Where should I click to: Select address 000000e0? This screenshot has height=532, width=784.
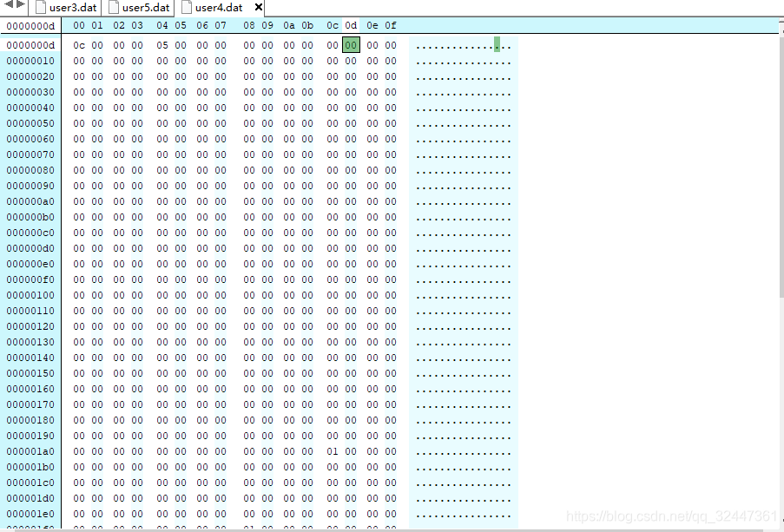(x=30, y=264)
